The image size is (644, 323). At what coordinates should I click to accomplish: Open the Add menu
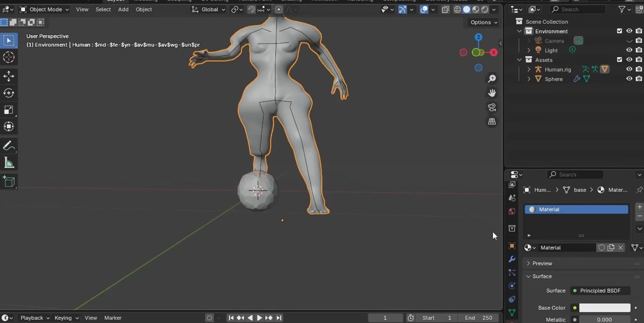tap(123, 9)
